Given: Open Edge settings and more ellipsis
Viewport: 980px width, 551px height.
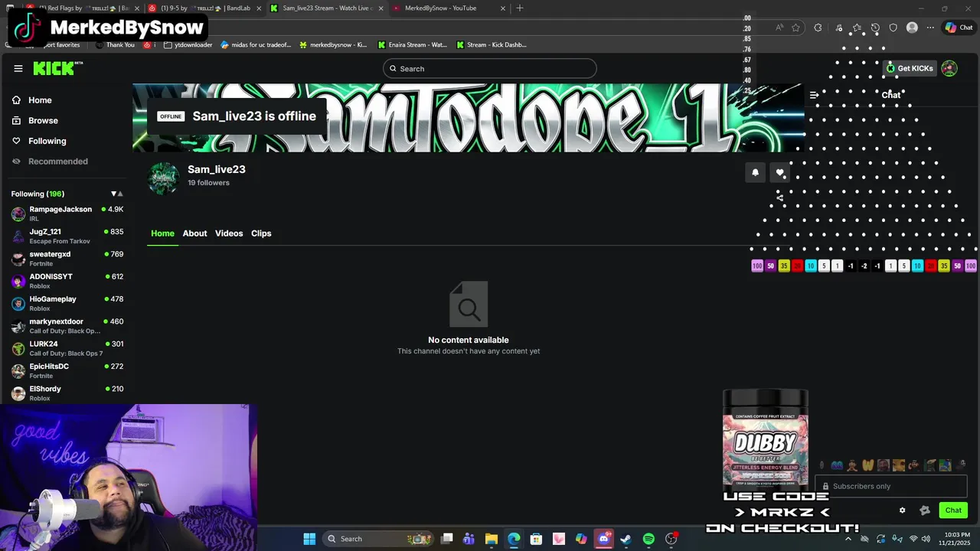Looking at the screenshot, I should coord(930,28).
